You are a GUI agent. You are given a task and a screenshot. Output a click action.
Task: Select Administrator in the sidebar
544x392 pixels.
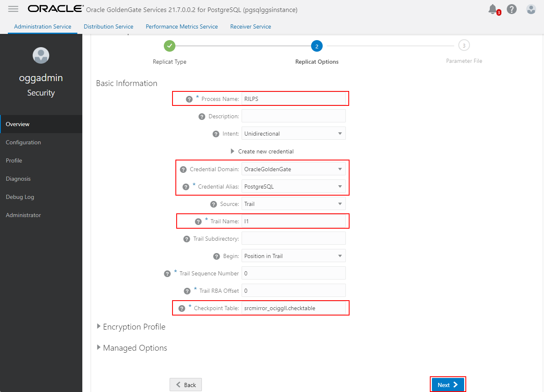coord(41,215)
